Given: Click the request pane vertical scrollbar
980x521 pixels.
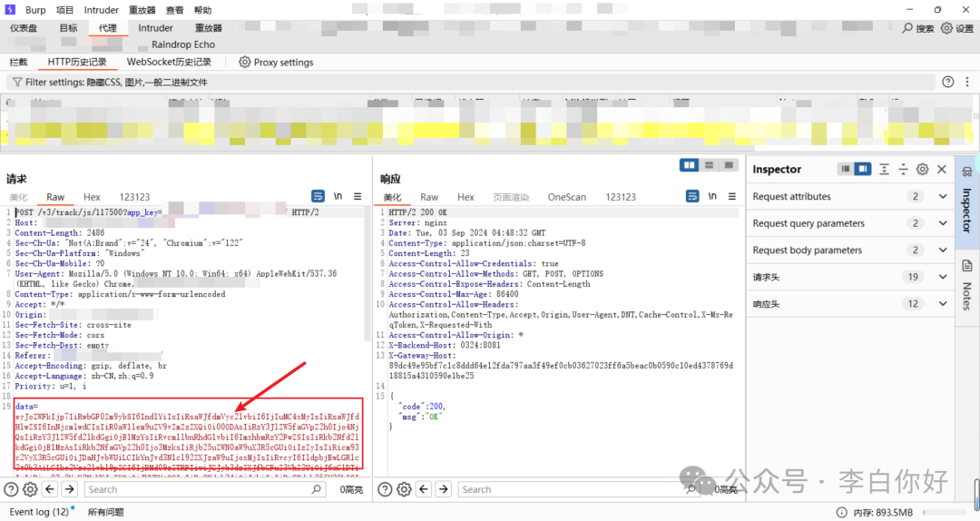Looking at the screenshot, I should [x=367, y=275].
